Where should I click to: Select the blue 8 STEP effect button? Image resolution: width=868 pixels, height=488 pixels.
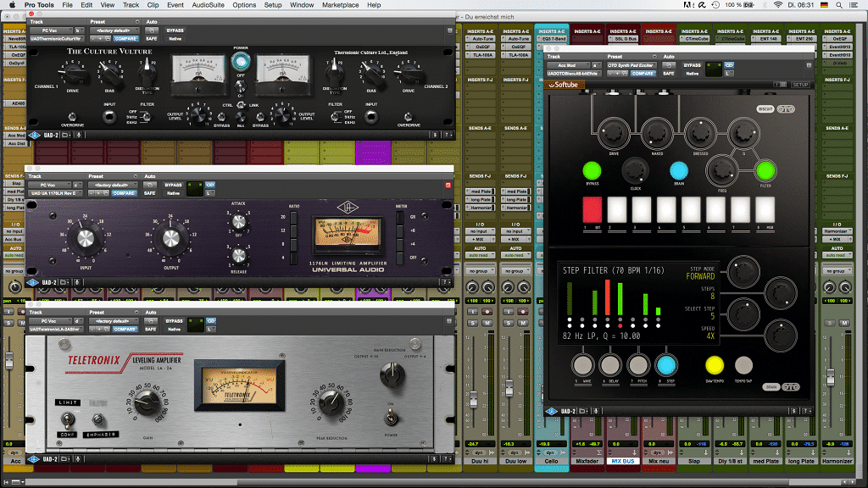click(x=666, y=365)
